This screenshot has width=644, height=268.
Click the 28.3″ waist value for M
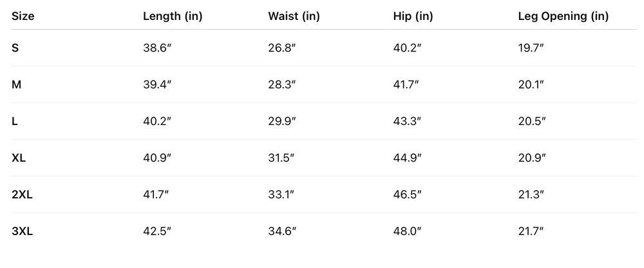[282, 84]
